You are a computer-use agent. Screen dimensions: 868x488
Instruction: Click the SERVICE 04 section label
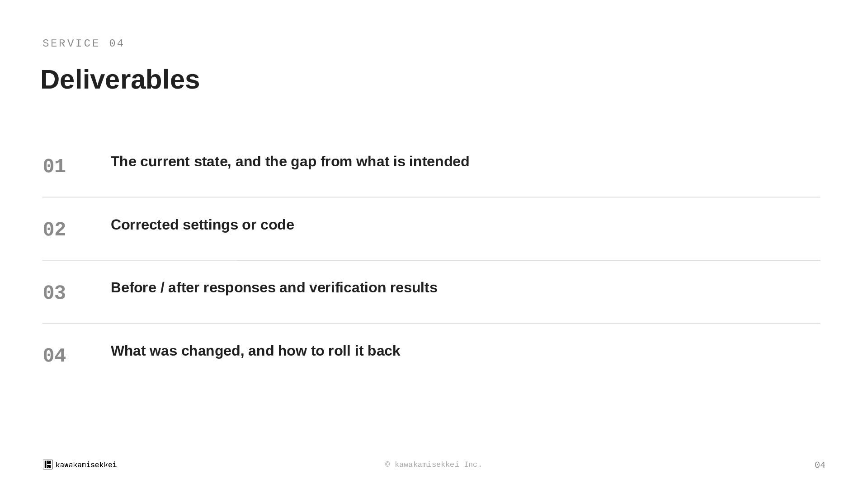coord(83,43)
